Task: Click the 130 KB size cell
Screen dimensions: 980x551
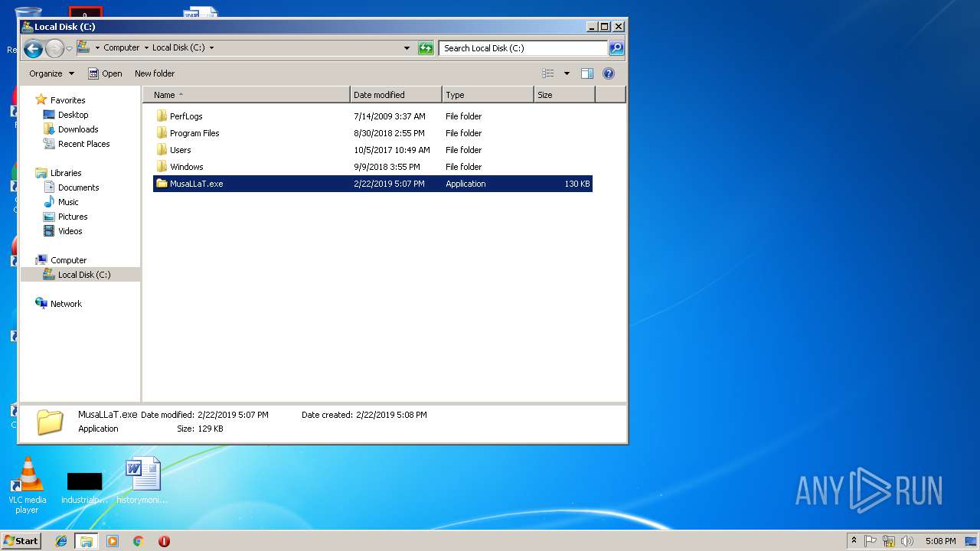Action: 577,184
